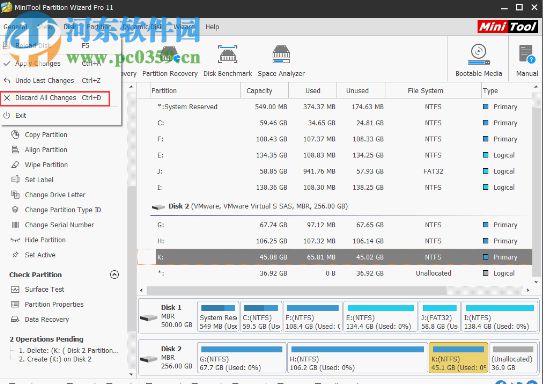Click the Unallocated block on Disk 2 map

click(x=513, y=358)
